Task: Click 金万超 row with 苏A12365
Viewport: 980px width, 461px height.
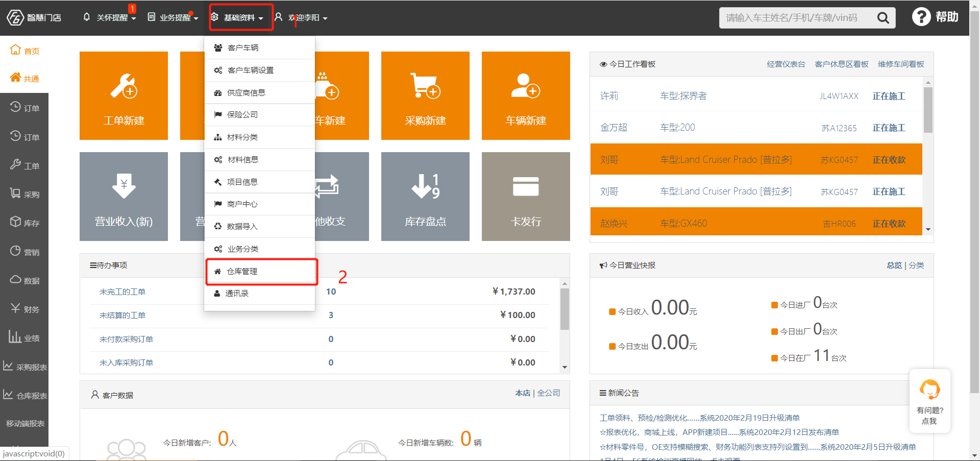Action: [x=756, y=128]
